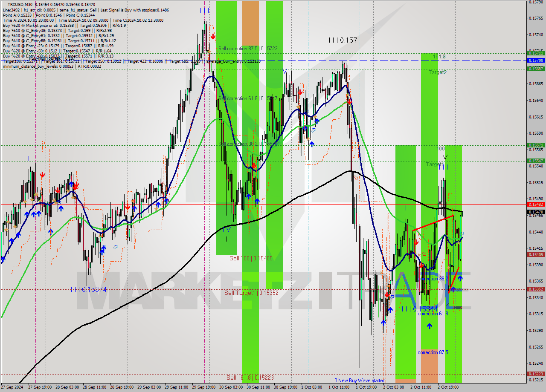Select the 'Target2' label
This screenshot has width=546, height=392.
[x=438, y=72]
